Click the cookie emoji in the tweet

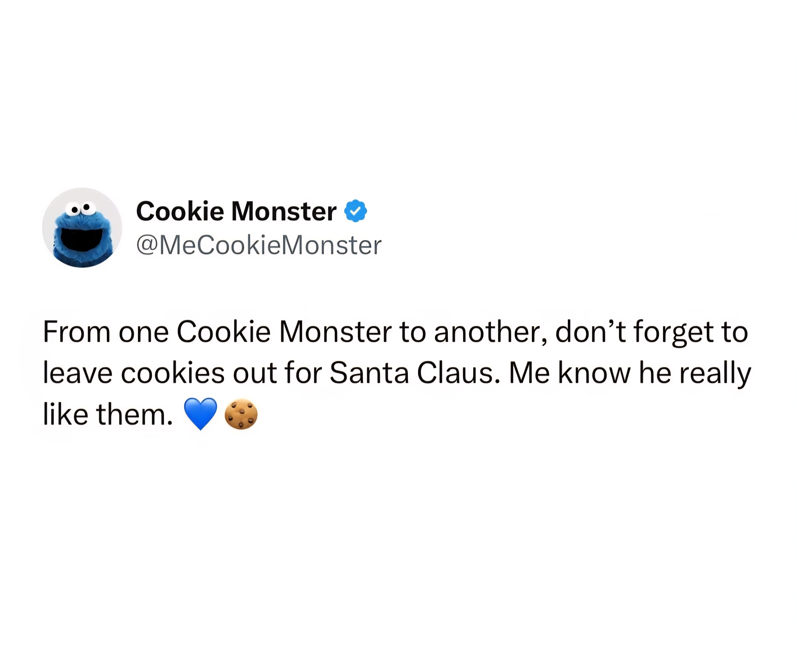click(x=241, y=414)
